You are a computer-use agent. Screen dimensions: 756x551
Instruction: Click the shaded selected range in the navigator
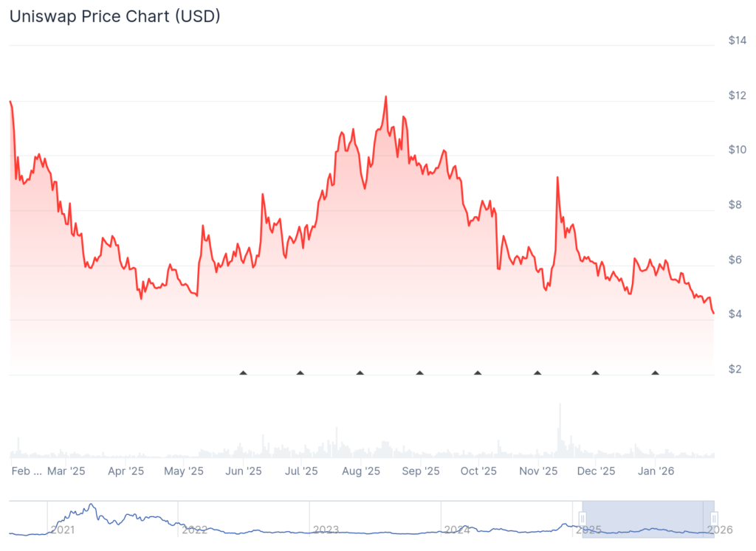pos(648,519)
